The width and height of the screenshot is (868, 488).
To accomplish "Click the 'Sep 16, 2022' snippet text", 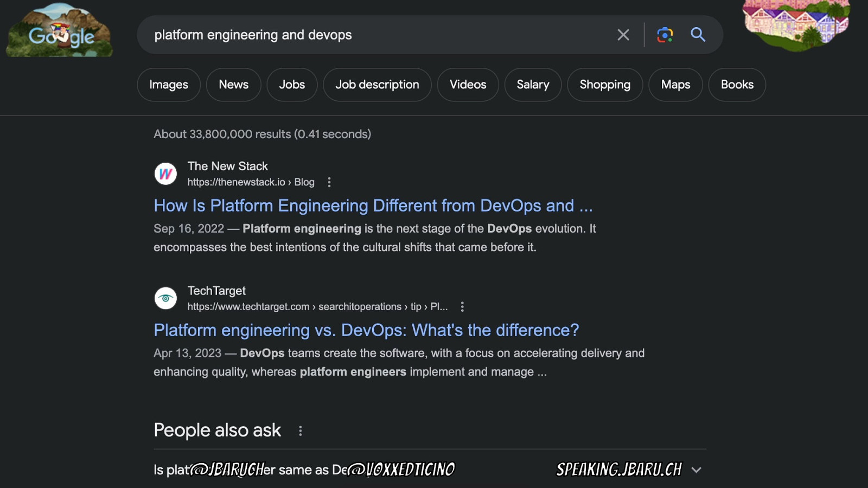I will point(189,229).
